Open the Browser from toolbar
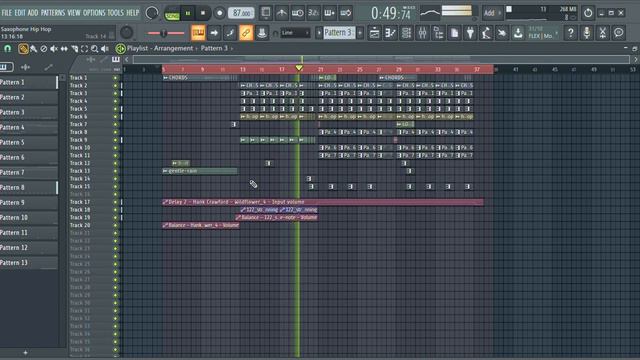Viewport: 640px width, 360px height. point(438,33)
